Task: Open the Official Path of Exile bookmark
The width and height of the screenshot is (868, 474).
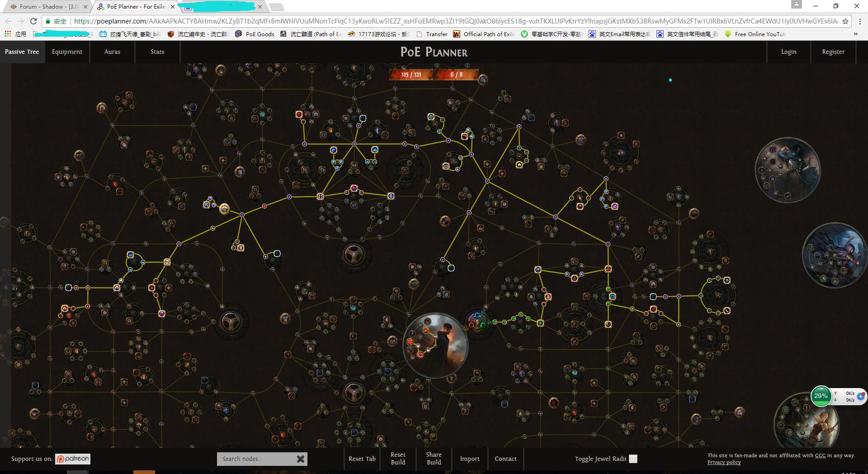Action: tap(484, 34)
